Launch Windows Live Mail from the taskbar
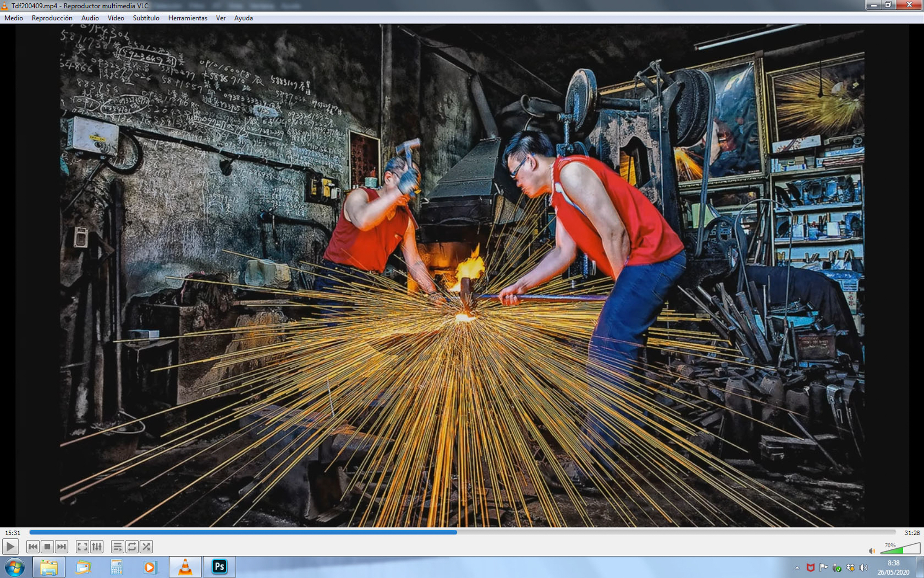Screen dimensions: 924x578 [x=83, y=567]
